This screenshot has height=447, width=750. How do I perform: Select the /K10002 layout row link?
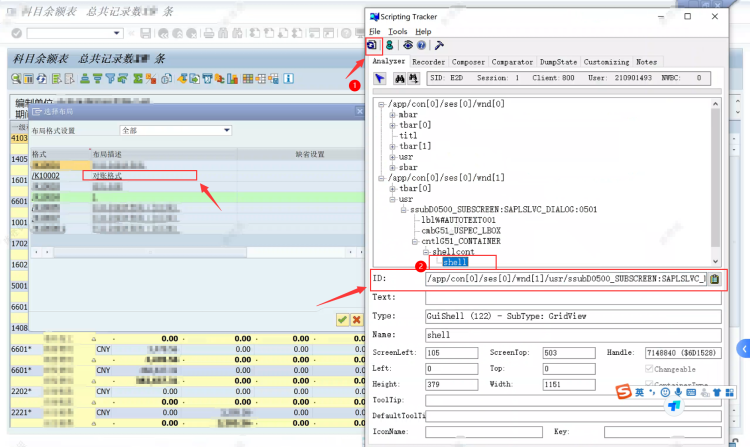(x=46, y=175)
